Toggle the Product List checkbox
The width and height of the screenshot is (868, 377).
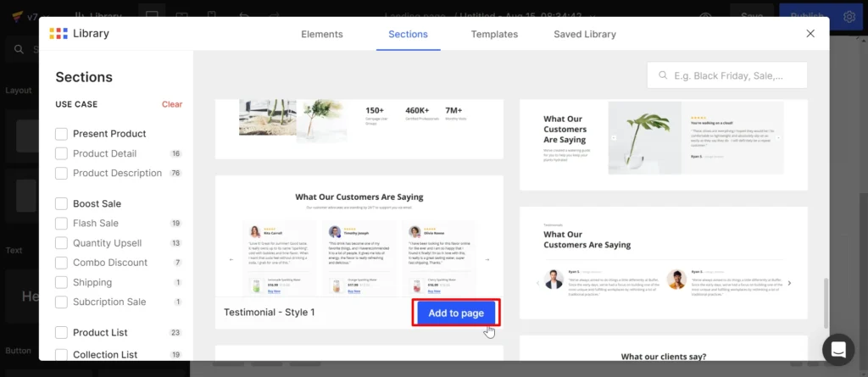point(61,333)
